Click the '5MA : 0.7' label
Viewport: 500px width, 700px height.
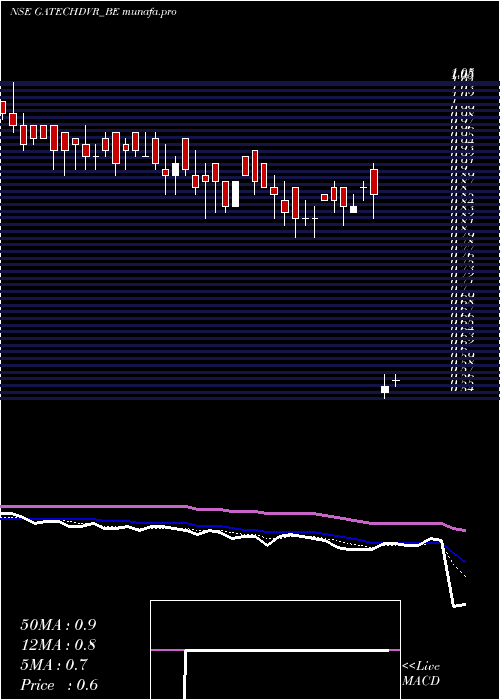pos(54,665)
